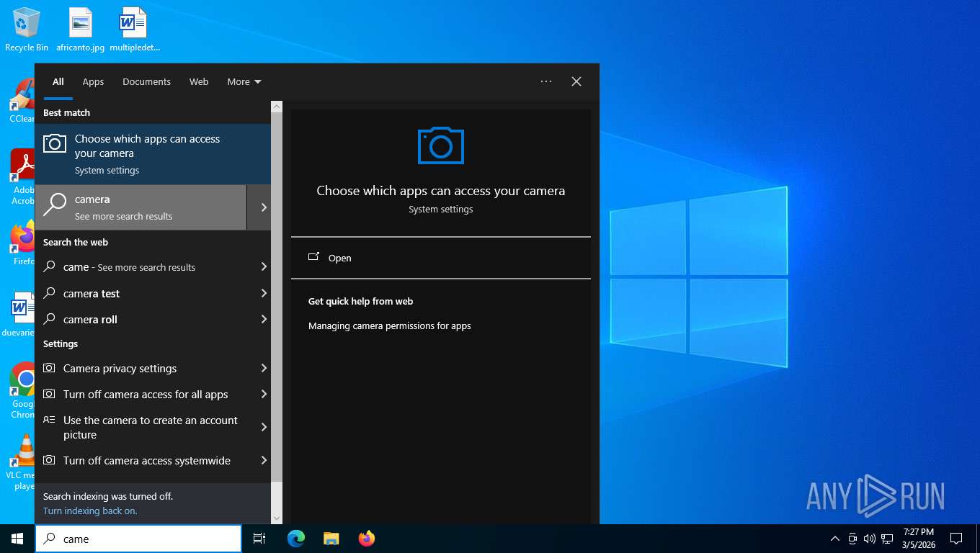
Task: Switch to the All search tab
Action: click(58, 82)
